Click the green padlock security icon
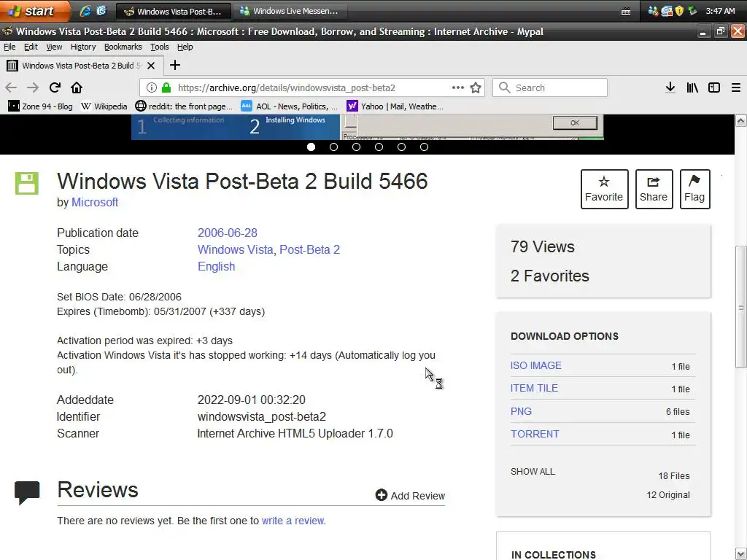 (166, 87)
